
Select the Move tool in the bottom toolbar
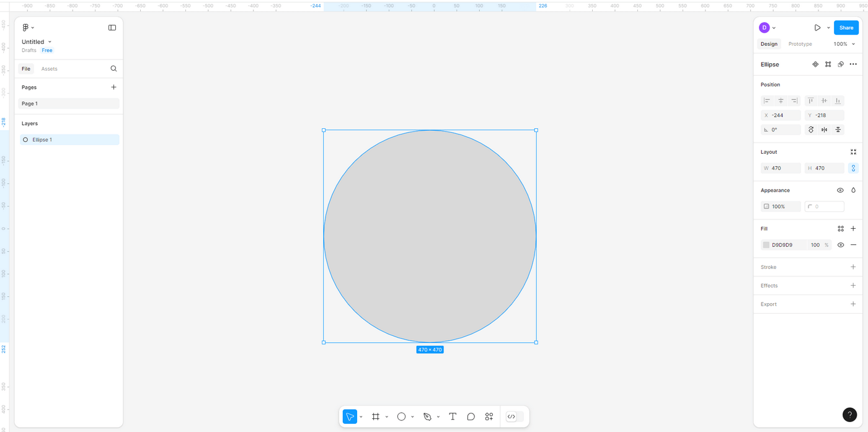pos(350,417)
